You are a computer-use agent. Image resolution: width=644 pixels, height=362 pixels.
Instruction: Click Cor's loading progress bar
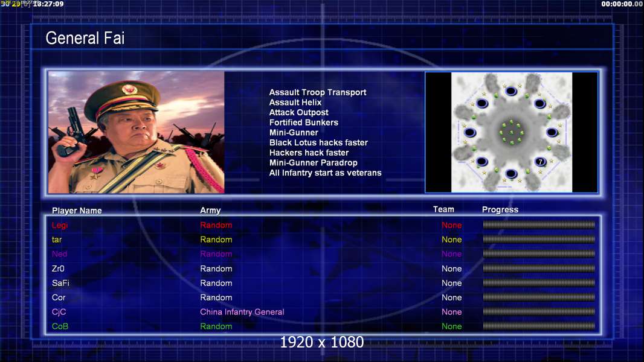(x=539, y=297)
